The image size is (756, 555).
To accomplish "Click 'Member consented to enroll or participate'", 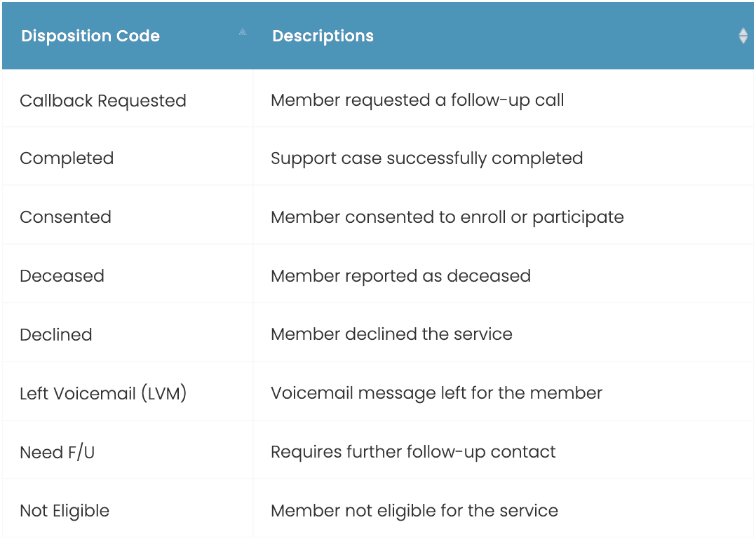I will coord(447,217).
